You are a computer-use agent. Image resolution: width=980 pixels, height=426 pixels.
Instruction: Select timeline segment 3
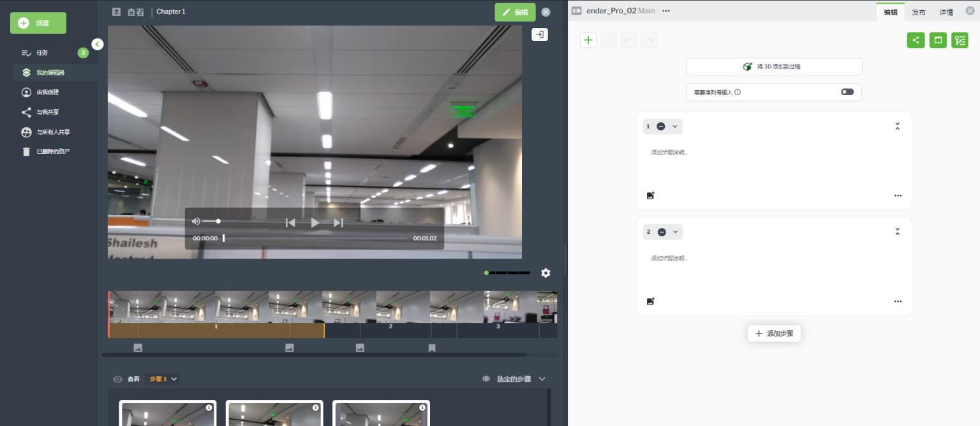click(498, 330)
